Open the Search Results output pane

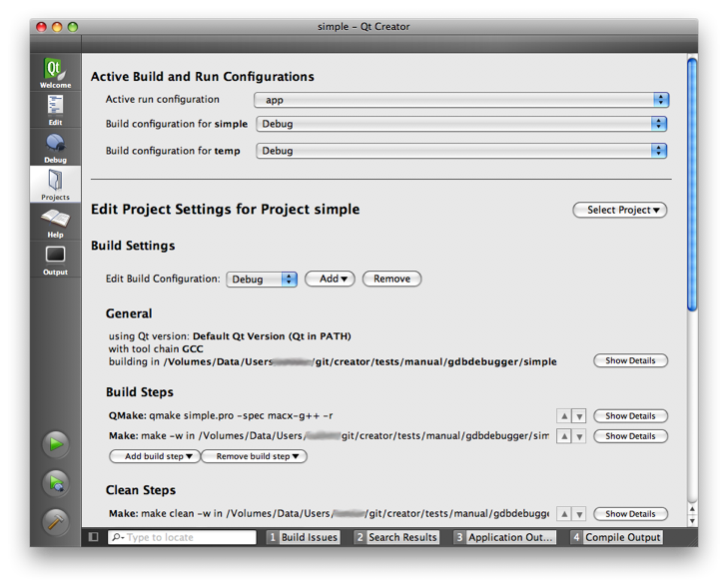395,537
